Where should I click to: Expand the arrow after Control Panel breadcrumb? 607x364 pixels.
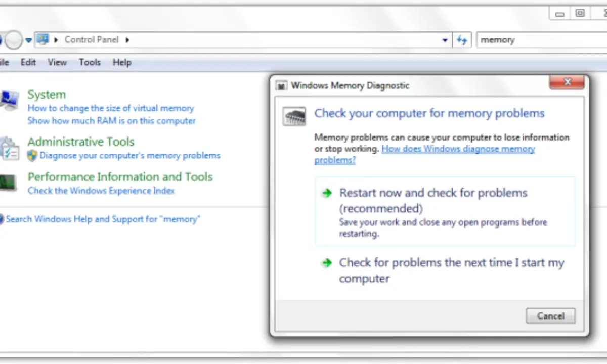(127, 40)
